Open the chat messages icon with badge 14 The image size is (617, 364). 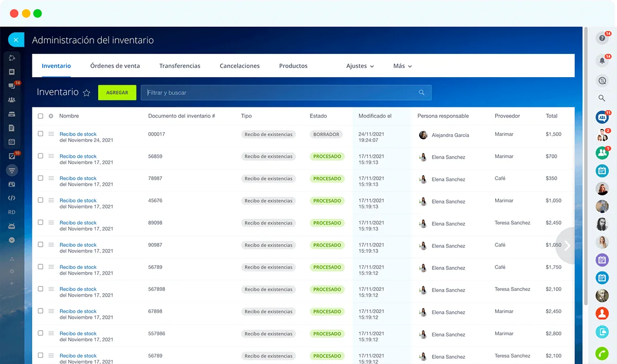(x=12, y=86)
